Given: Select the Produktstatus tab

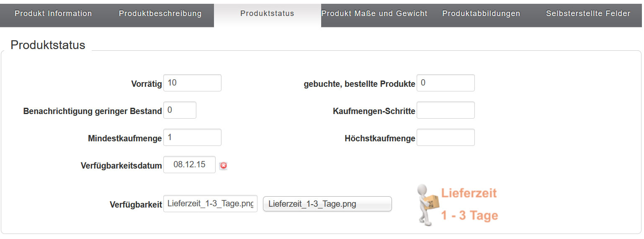Looking at the screenshot, I should [x=267, y=13].
